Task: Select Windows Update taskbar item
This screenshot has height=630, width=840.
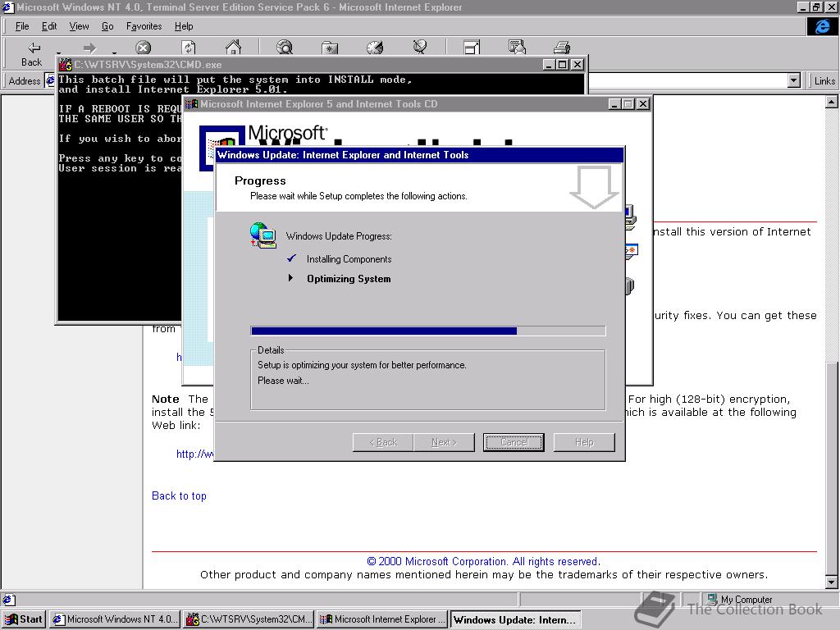Action: [515, 619]
